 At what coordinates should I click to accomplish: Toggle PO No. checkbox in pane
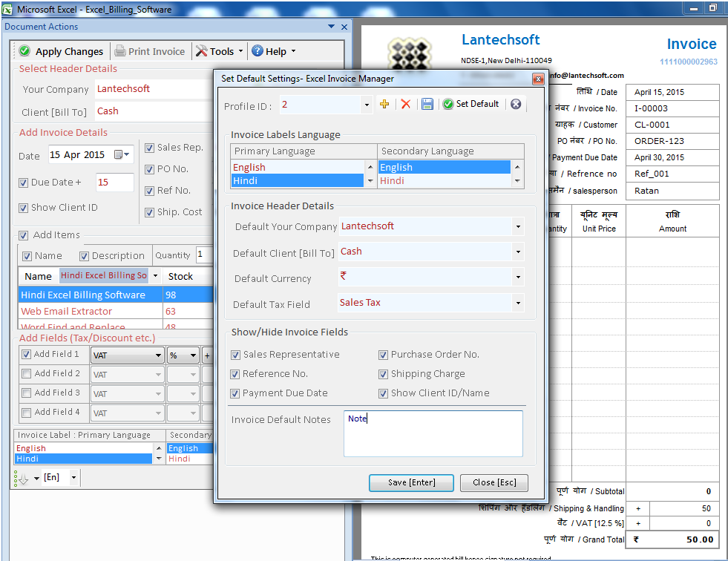click(149, 169)
